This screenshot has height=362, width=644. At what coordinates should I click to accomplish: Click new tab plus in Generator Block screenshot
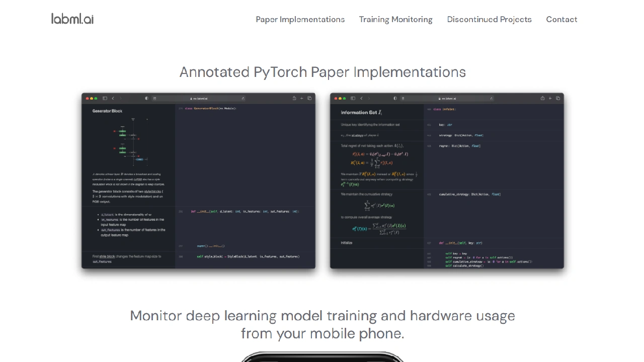click(x=302, y=99)
